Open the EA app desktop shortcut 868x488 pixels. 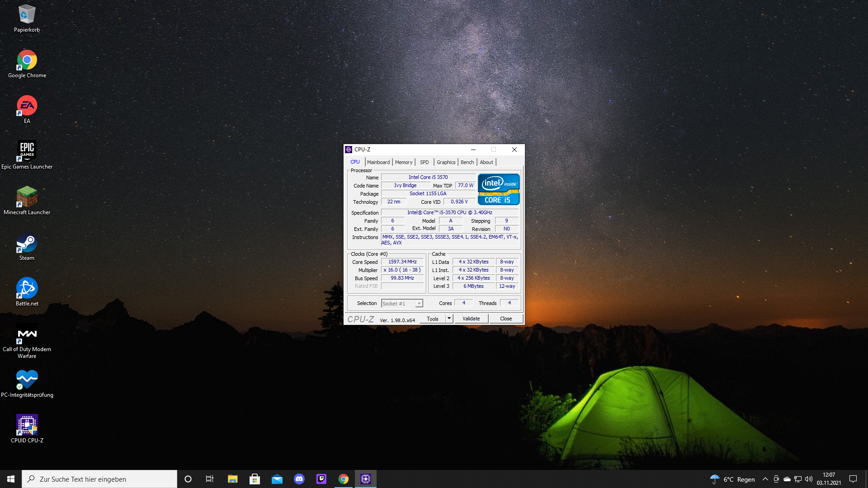27,106
